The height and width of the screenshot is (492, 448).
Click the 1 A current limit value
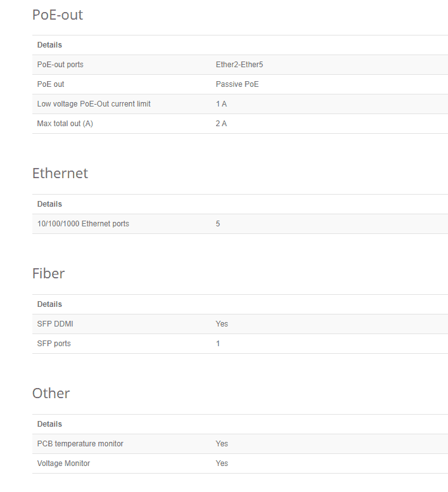pos(221,104)
